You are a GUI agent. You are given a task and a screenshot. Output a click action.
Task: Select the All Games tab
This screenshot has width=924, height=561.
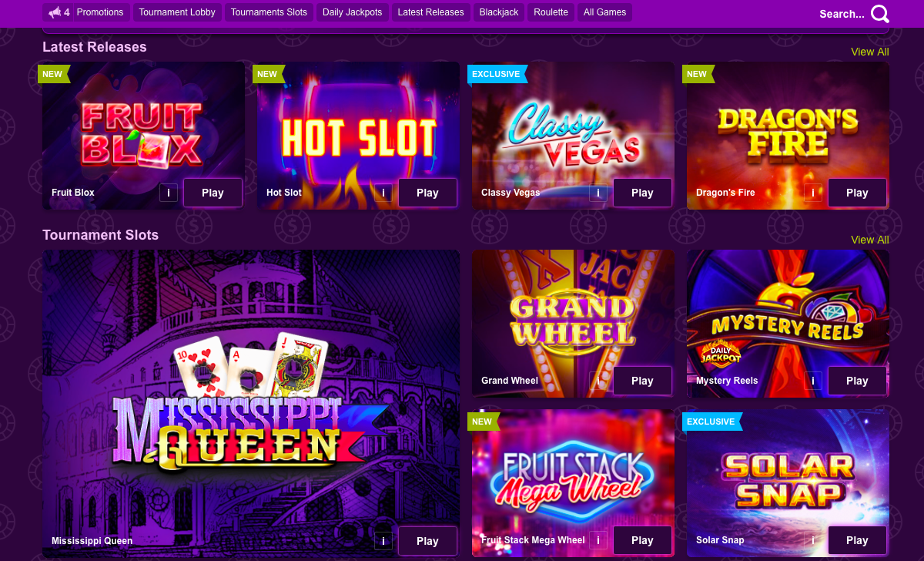(604, 12)
